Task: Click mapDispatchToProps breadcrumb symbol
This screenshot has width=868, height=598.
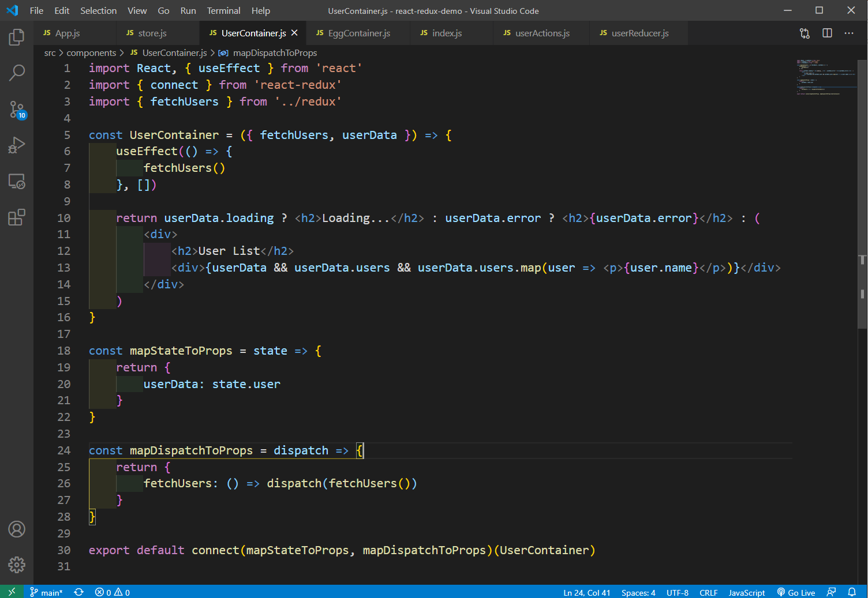Action: 268,53
